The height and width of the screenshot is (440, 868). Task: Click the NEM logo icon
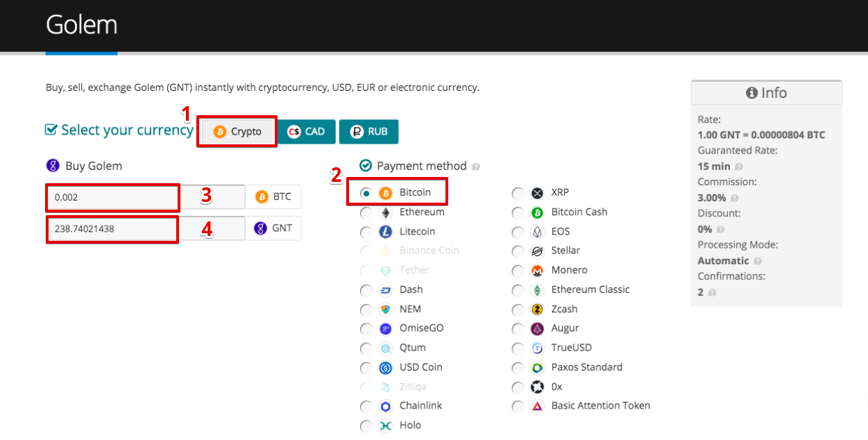(386, 310)
